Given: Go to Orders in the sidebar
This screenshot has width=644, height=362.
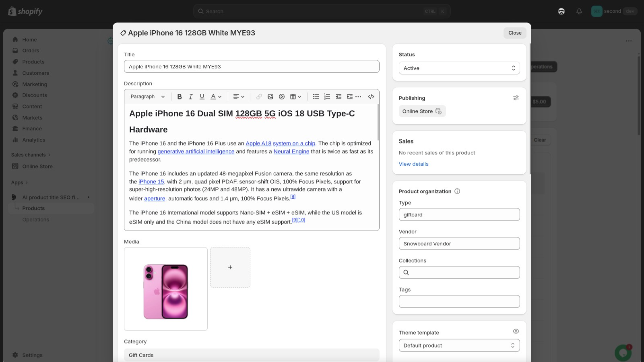Looking at the screenshot, I should coord(31,51).
